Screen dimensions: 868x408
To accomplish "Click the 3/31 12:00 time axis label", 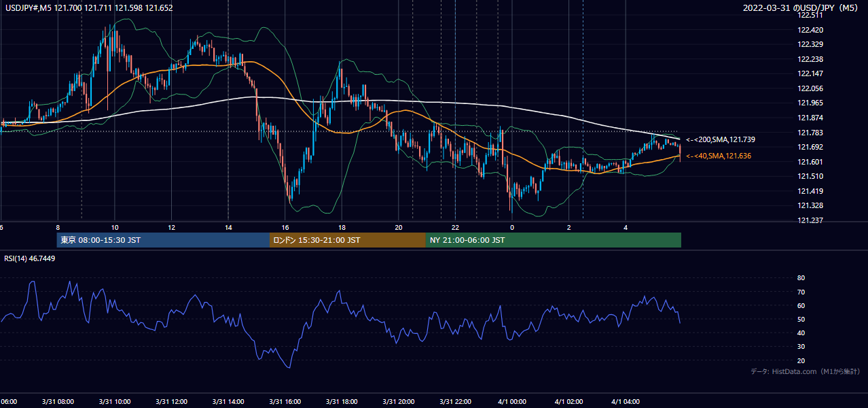I will (x=171, y=402).
